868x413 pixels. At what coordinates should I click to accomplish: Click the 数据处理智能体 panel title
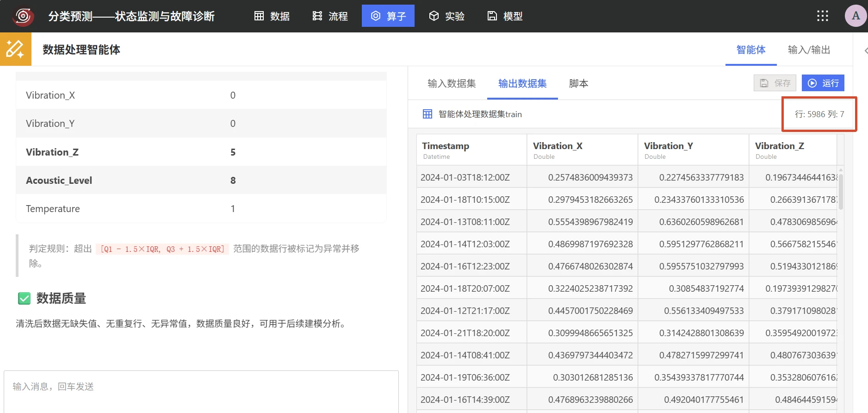81,50
